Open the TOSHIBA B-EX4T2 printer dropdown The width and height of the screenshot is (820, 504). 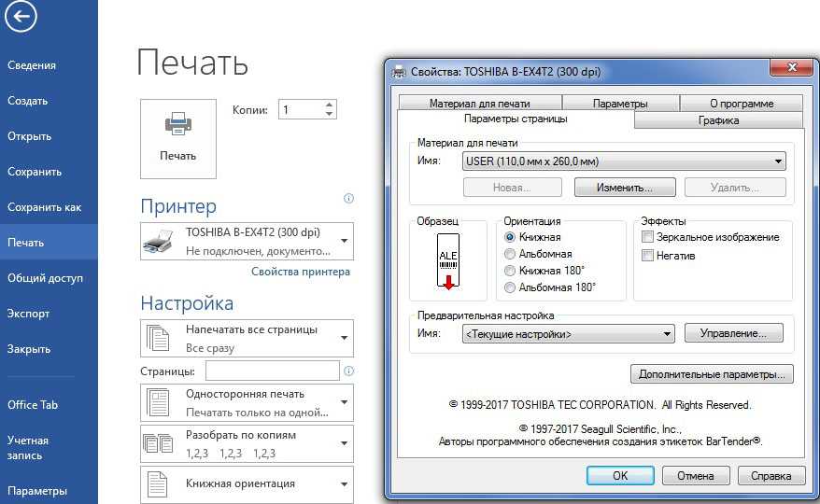(247, 241)
